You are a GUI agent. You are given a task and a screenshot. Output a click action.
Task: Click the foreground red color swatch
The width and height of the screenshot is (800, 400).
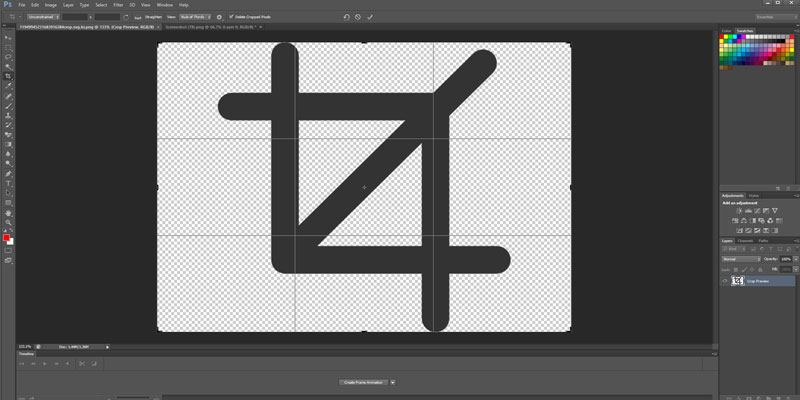(x=6, y=238)
